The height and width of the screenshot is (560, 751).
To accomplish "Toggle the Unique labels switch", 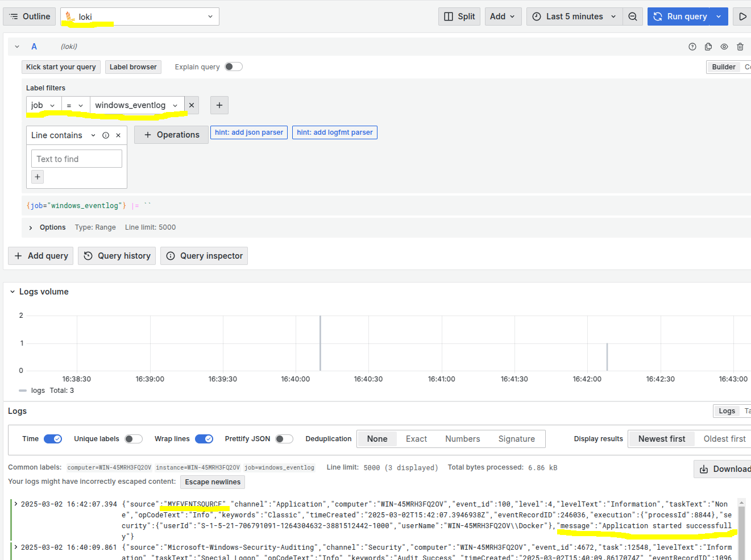I will point(134,439).
